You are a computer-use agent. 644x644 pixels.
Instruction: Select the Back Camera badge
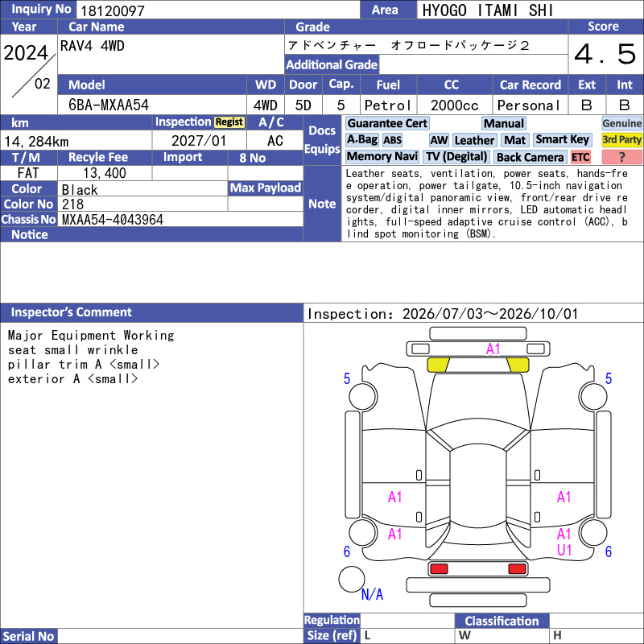point(530,157)
